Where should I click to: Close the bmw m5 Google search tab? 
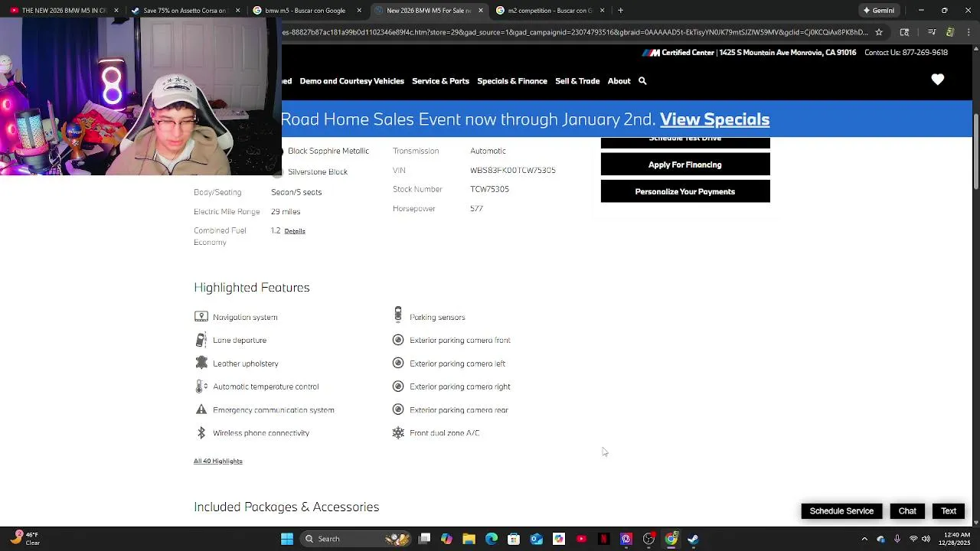(x=359, y=10)
